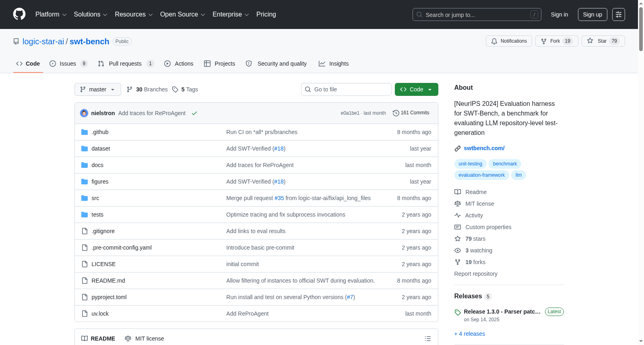Click the pulse icon next to Activity
Screen dimensions: 644x345
[x=458, y=215]
